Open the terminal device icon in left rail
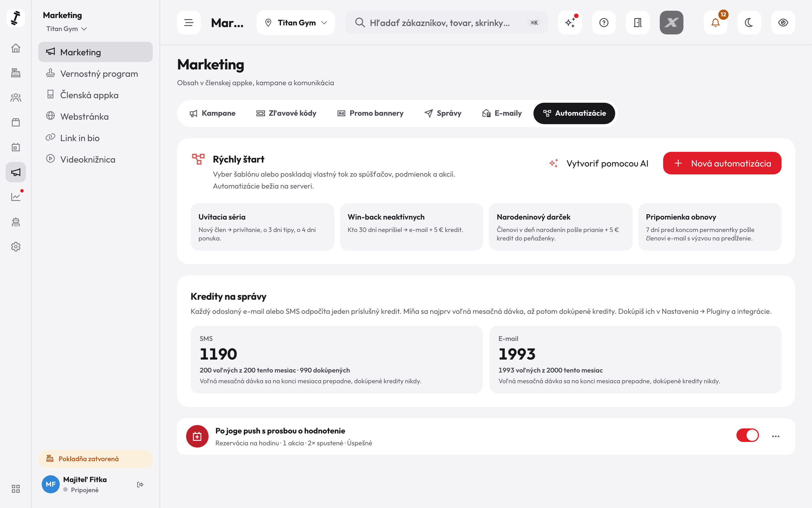812x508 pixels. (x=16, y=222)
